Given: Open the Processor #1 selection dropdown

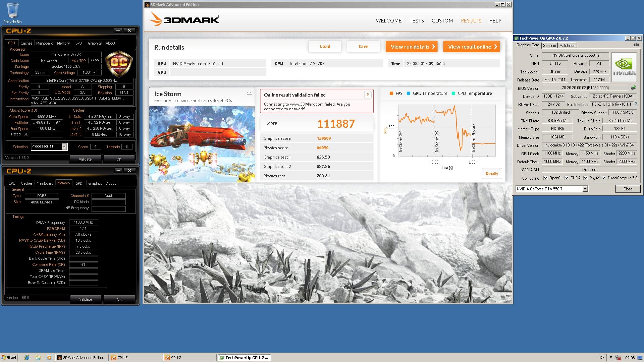Looking at the screenshot, I should pos(64,146).
